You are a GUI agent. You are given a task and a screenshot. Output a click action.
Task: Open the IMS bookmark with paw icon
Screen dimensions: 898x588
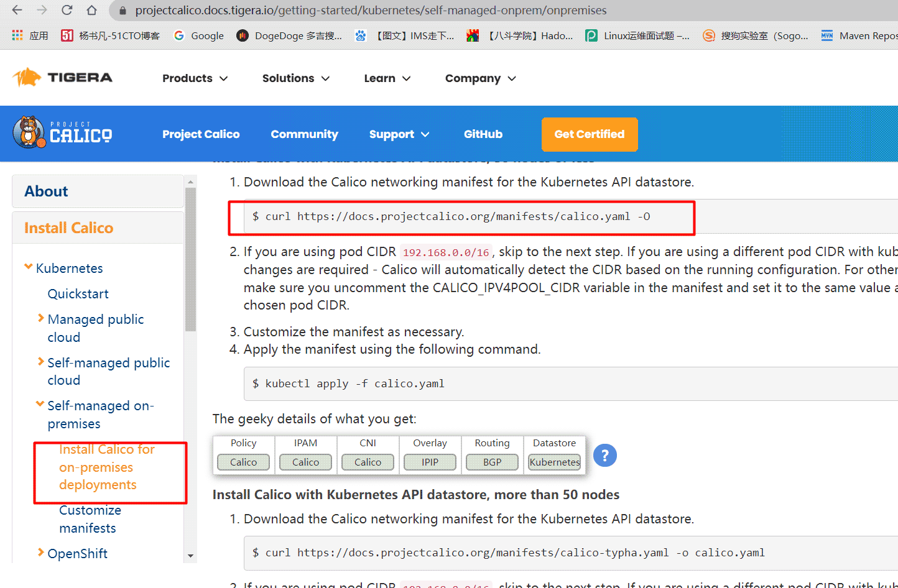pos(404,35)
